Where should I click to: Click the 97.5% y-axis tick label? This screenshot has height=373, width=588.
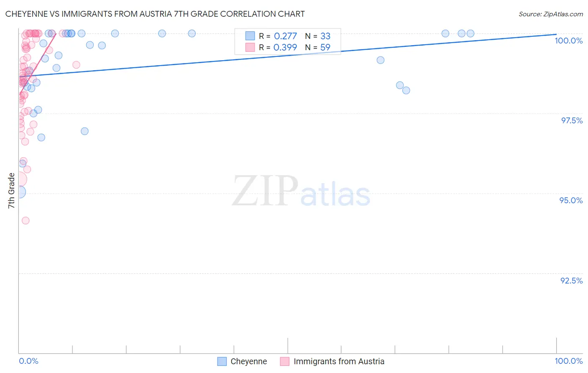[x=572, y=120]
